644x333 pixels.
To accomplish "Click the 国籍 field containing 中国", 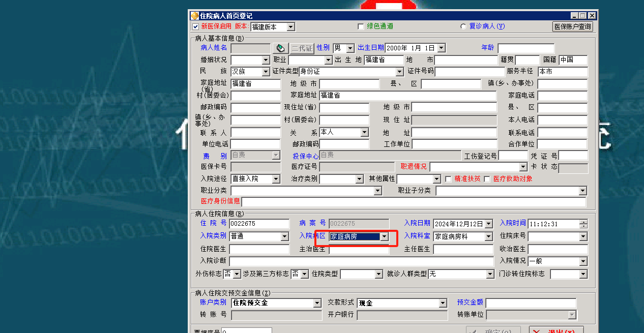I will point(573,60).
